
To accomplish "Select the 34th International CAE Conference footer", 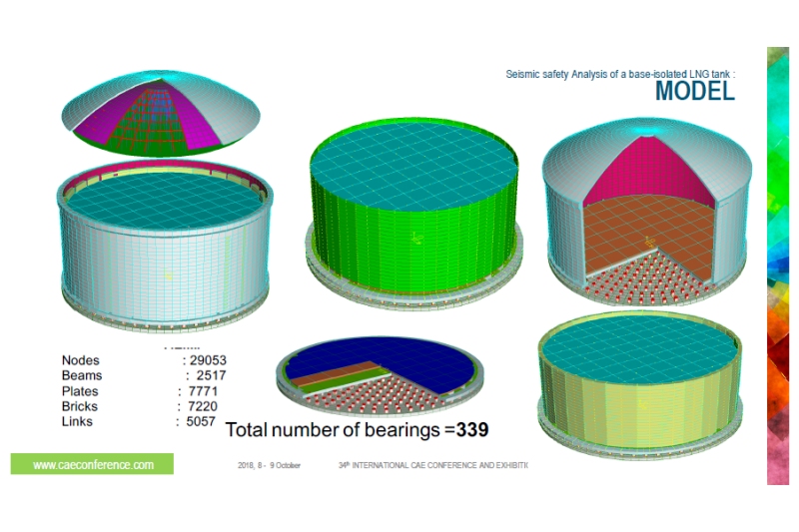I will click(x=432, y=466).
